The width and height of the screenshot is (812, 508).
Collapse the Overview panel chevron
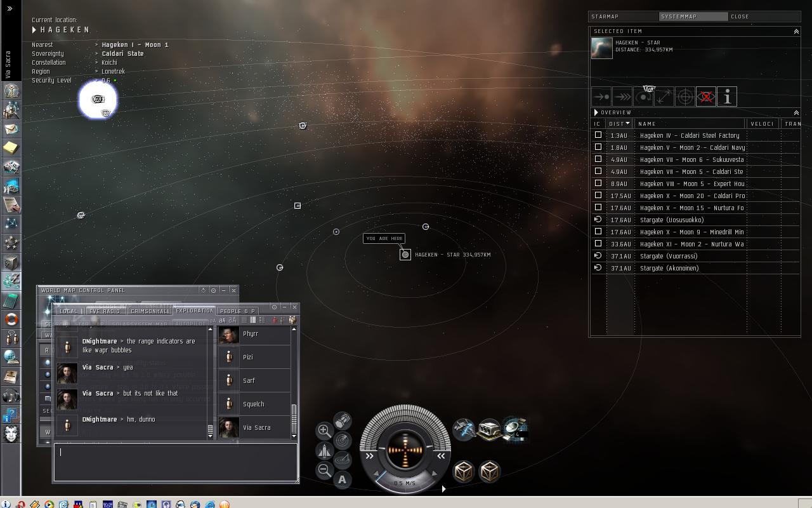(x=796, y=112)
